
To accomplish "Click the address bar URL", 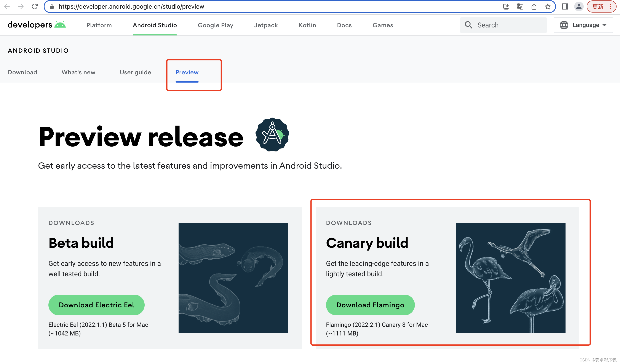I will (x=131, y=7).
